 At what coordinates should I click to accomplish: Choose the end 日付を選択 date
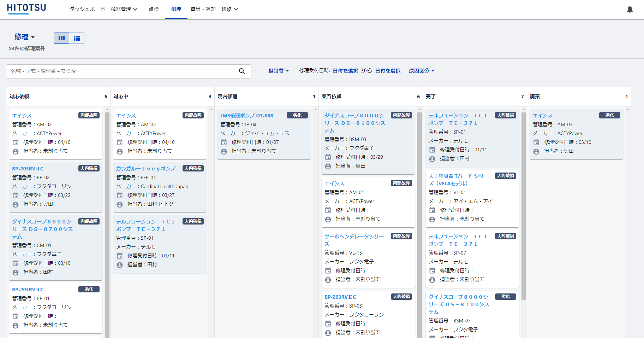388,71
